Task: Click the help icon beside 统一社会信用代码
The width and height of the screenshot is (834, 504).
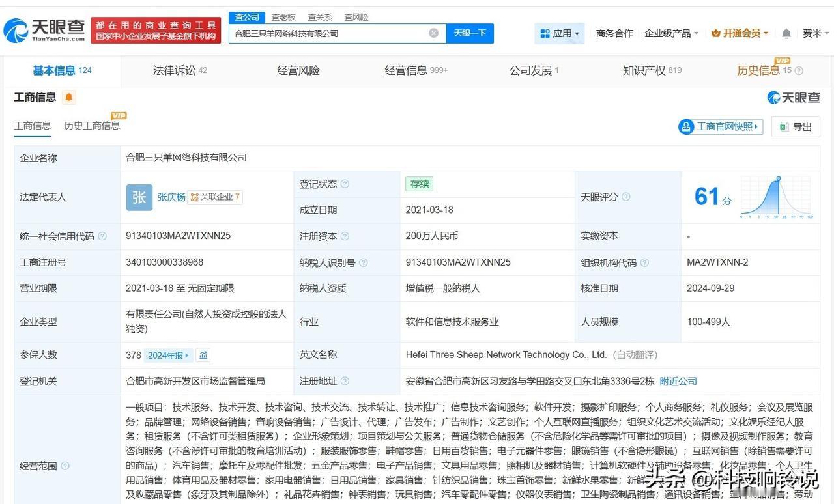Action: pos(102,236)
